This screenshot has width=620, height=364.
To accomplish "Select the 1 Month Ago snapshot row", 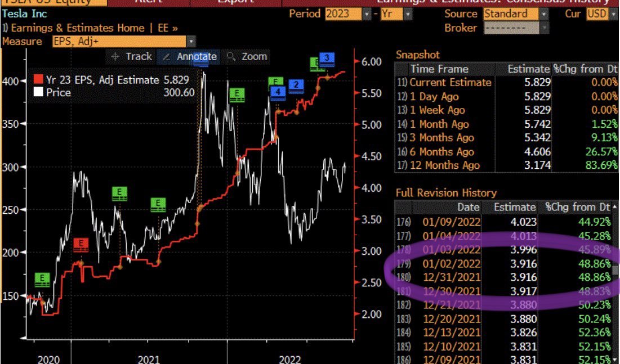I will [507, 124].
